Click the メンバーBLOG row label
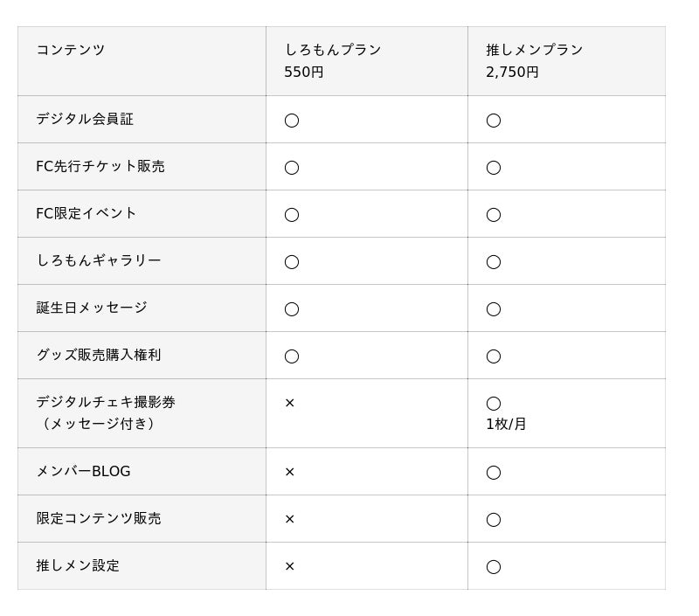 [x=83, y=471]
